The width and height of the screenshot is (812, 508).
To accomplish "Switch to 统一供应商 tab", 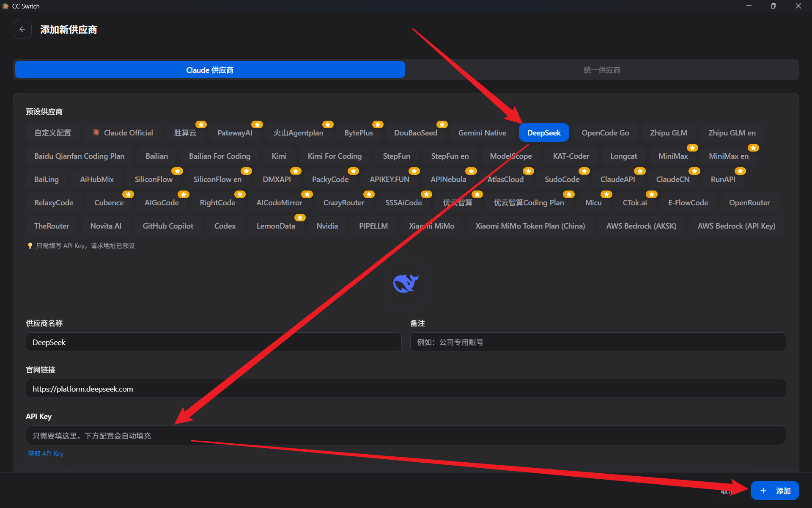I will point(602,70).
